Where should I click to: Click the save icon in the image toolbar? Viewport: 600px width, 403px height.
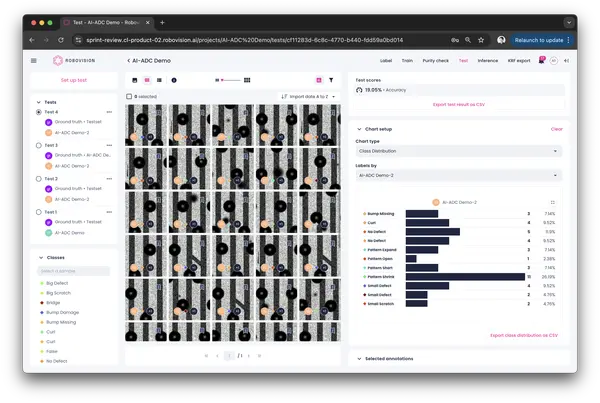pos(135,80)
